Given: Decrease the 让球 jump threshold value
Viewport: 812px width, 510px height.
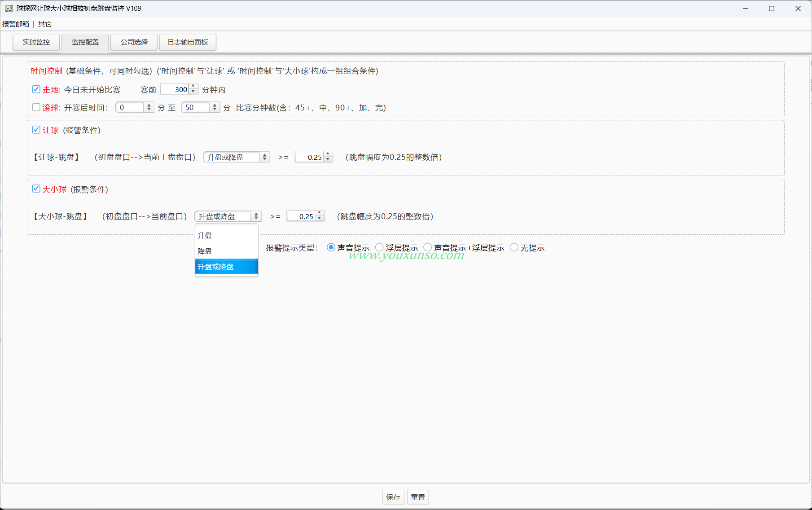Looking at the screenshot, I should click(x=328, y=160).
